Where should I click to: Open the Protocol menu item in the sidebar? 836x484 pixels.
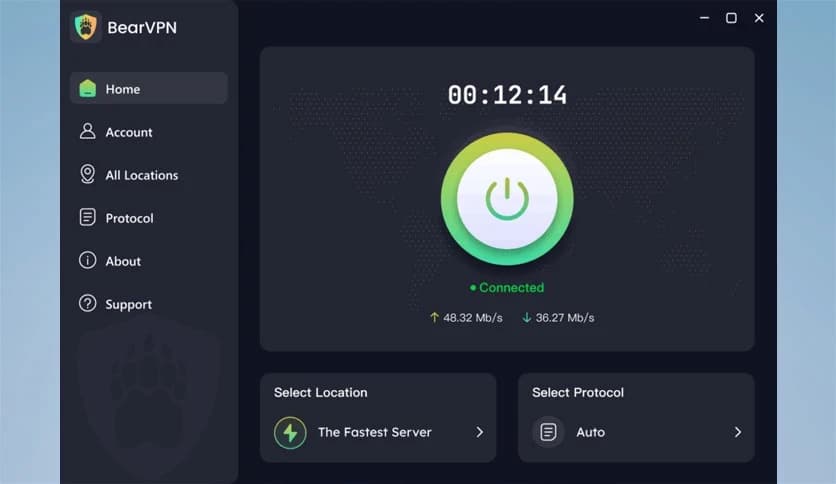[149, 218]
